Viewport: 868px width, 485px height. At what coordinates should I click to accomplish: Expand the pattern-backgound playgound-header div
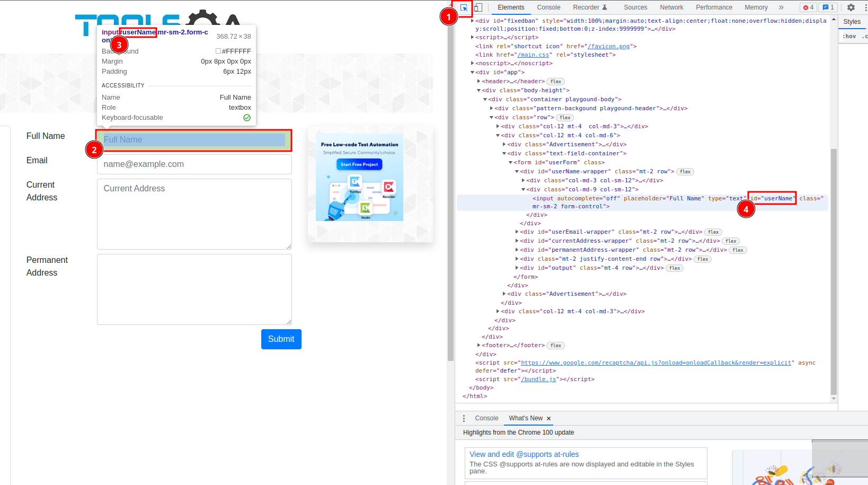click(x=491, y=108)
